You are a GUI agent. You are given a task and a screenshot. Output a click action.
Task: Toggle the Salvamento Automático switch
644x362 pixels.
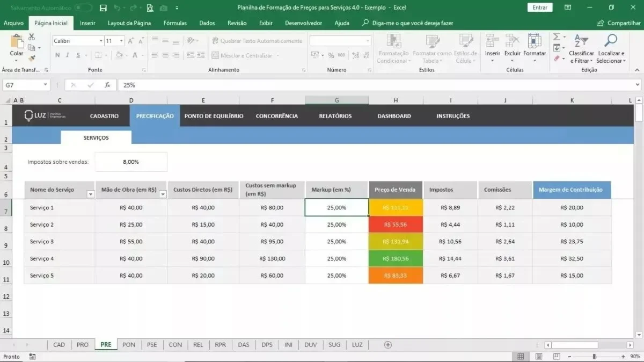83,8
